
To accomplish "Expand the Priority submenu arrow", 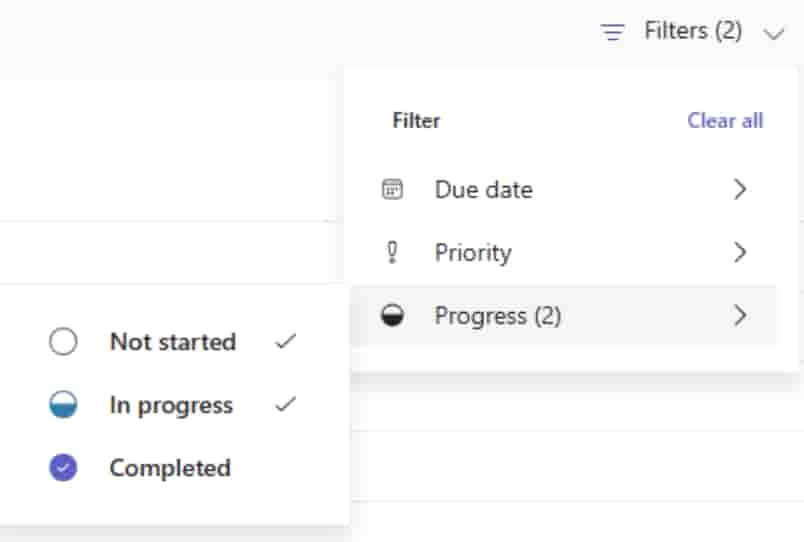I will coord(740,253).
